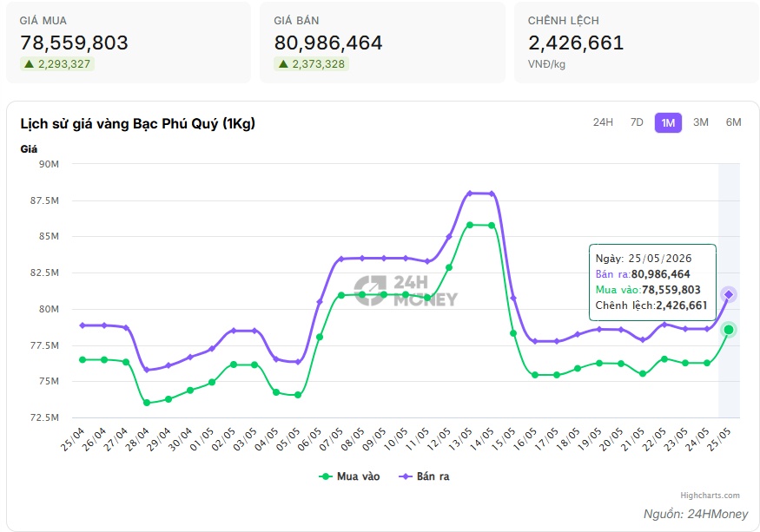Click the chart title Lịch sử giá vàng
Viewport: 760px width, 532px height.
pos(137,124)
